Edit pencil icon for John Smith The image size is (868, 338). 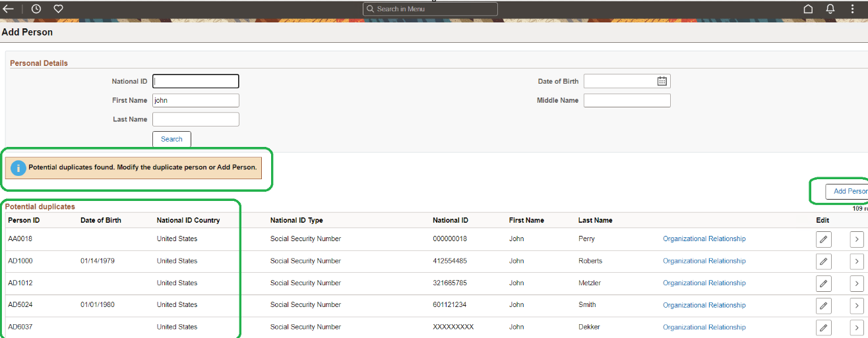(x=823, y=305)
